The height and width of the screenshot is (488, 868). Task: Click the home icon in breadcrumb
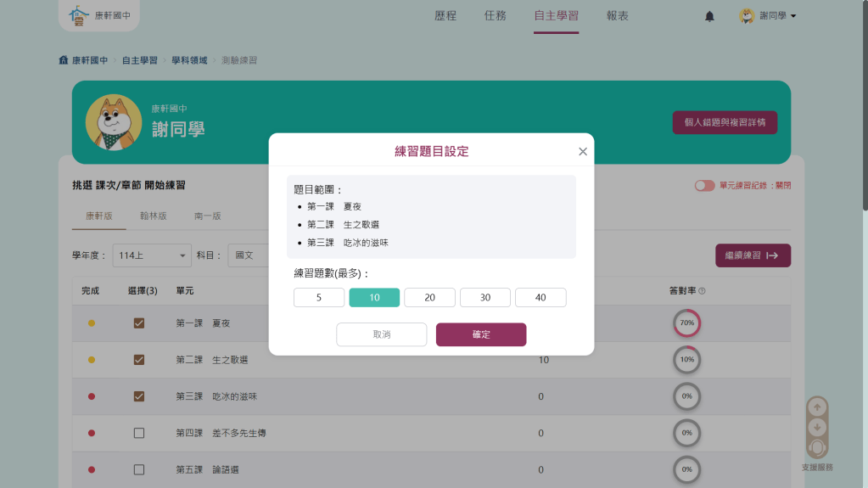(63, 60)
